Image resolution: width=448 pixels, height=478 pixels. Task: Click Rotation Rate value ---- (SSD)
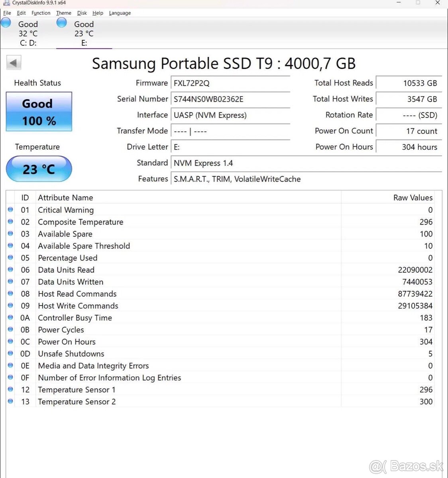(x=409, y=115)
